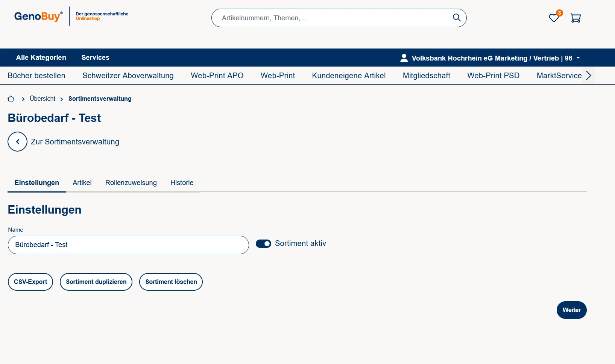Click Sortiment duplizieren button
The width and height of the screenshot is (615, 364).
coord(96,282)
